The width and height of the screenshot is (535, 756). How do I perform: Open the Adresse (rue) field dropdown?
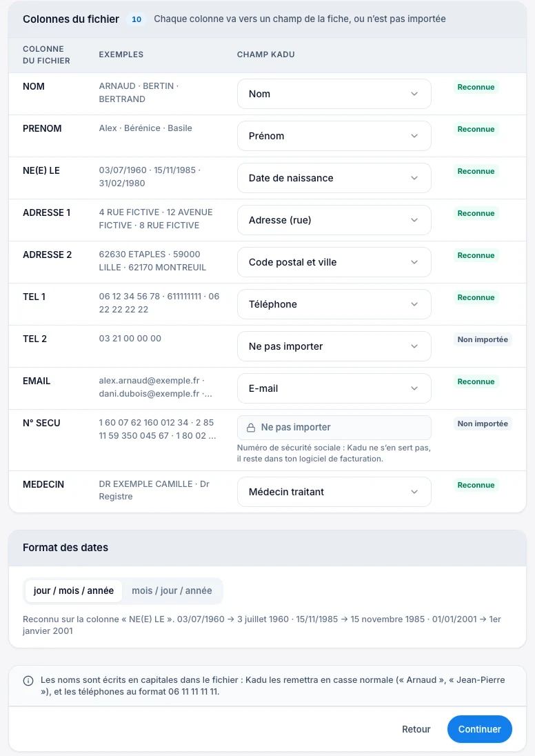(334, 220)
